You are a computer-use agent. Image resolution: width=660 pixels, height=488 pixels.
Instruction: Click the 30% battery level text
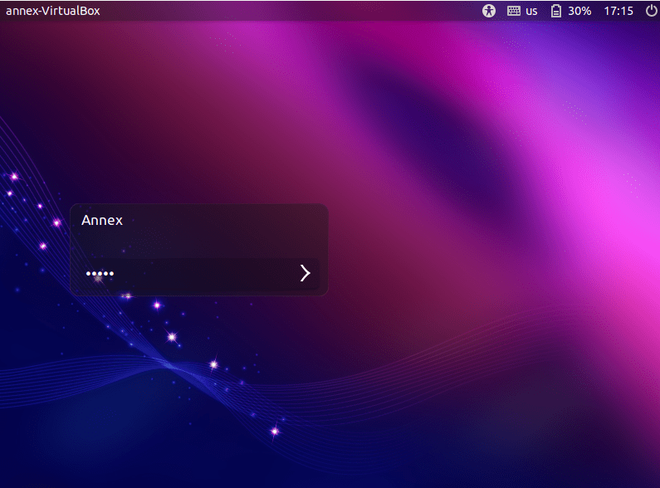[x=580, y=11]
